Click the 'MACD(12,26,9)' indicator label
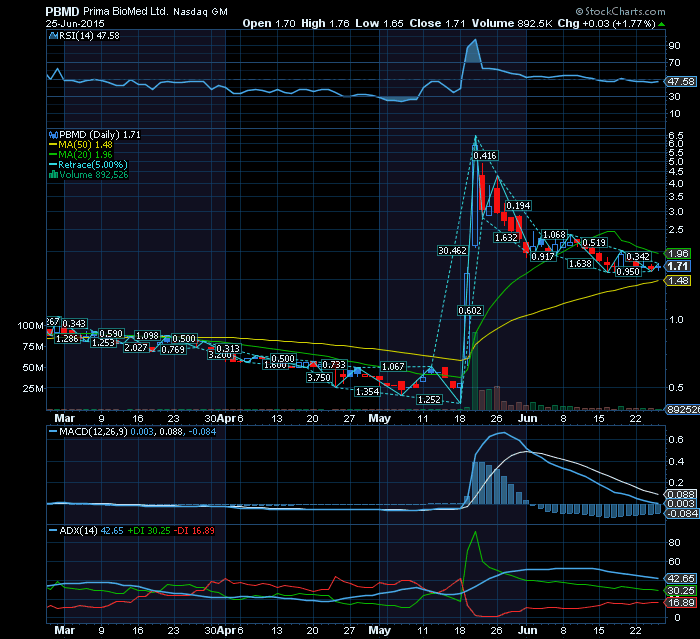This screenshot has width=700, height=639. point(93,432)
